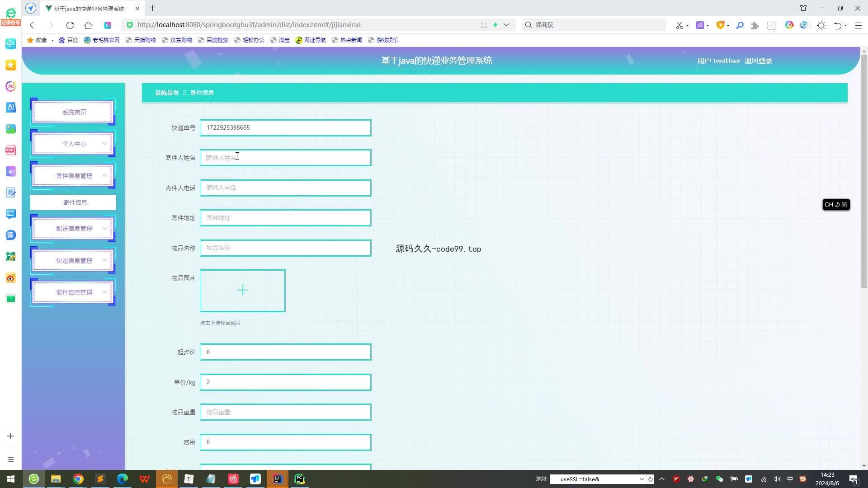Go to browser home page icon
The image size is (868, 488).
pyautogui.click(x=88, y=25)
